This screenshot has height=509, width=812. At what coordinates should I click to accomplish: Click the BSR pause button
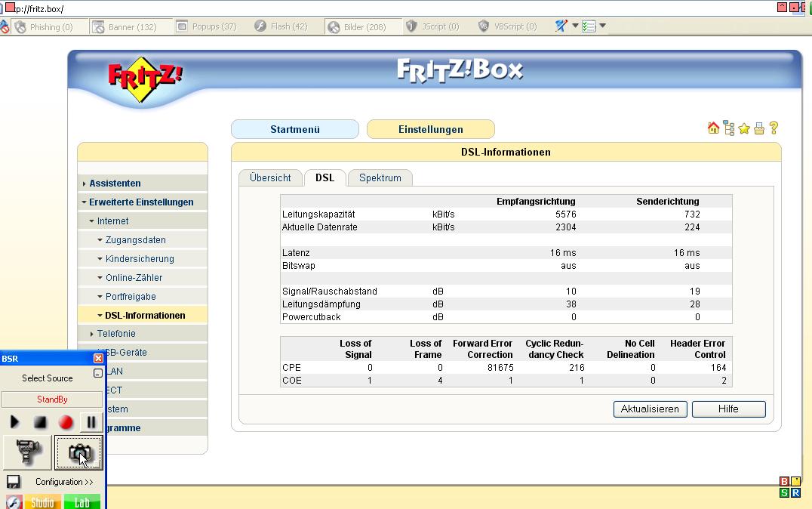coord(91,422)
